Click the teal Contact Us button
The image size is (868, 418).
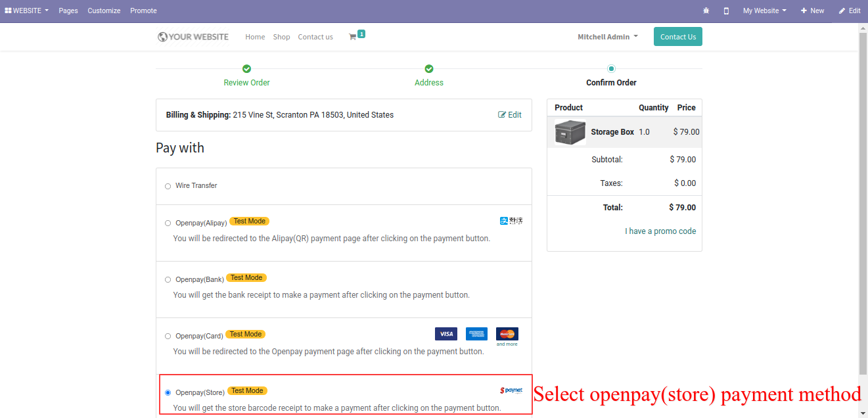click(678, 37)
